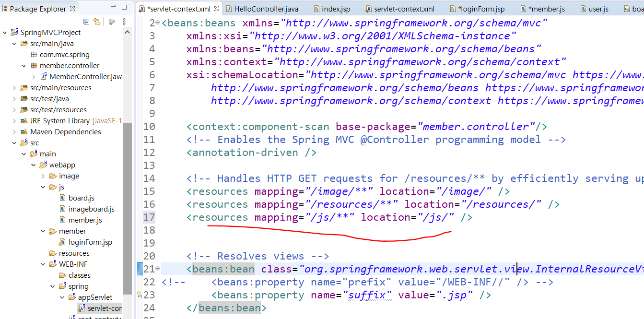Expand the Maven Dependencies node
This screenshot has width=644, height=319.
click(x=14, y=132)
